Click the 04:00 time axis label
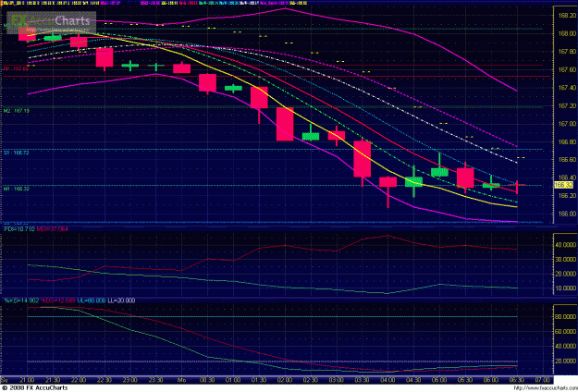Screen dimensions: 578x392 [x=387, y=380]
